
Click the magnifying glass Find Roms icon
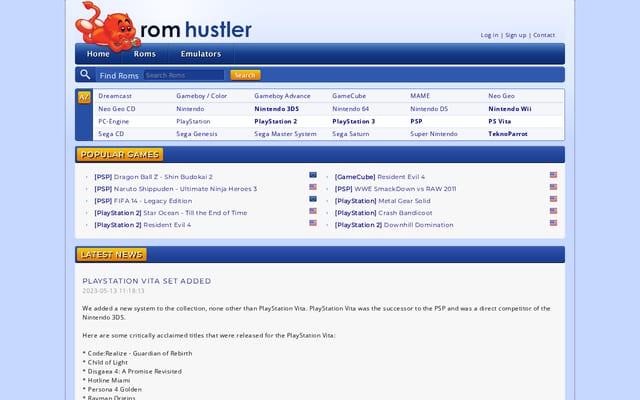pyautogui.click(x=85, y=75)
